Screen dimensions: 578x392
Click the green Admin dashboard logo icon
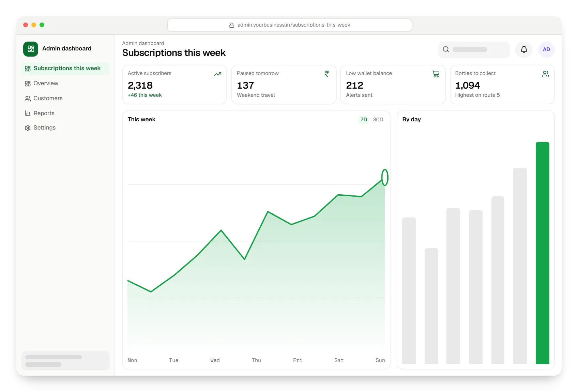click(31, 49)
